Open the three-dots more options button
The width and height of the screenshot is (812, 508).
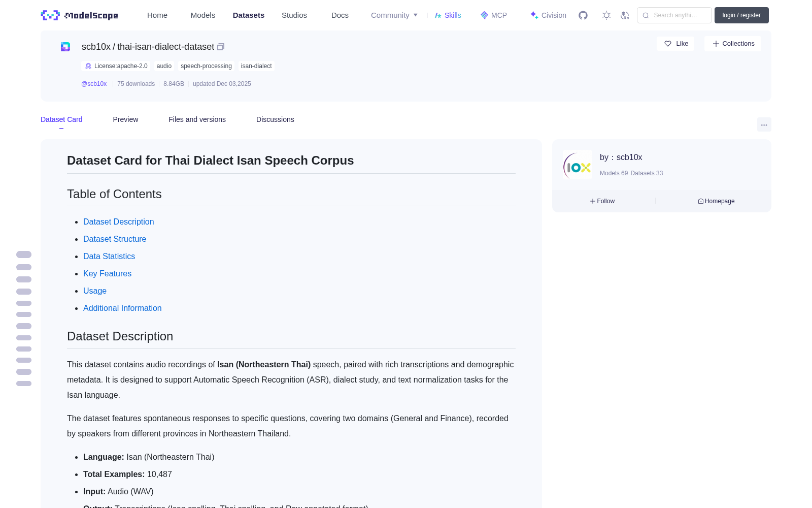pyautogui.click(x=764, y=124)
